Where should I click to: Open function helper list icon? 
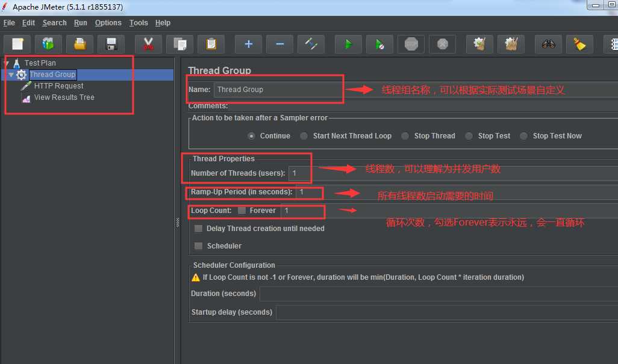613,44
